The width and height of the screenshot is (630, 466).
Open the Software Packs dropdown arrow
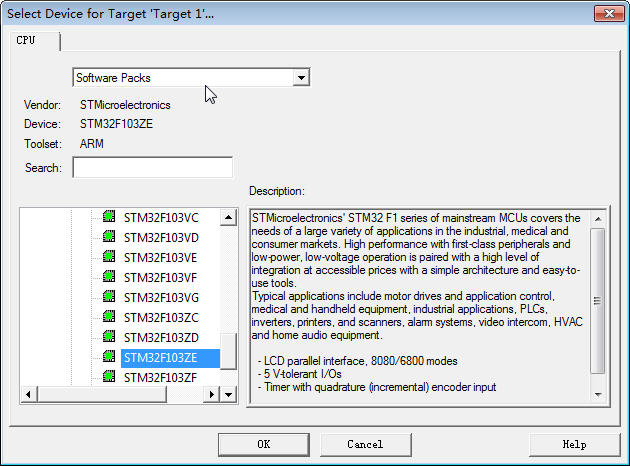click(x=301, y=78)
